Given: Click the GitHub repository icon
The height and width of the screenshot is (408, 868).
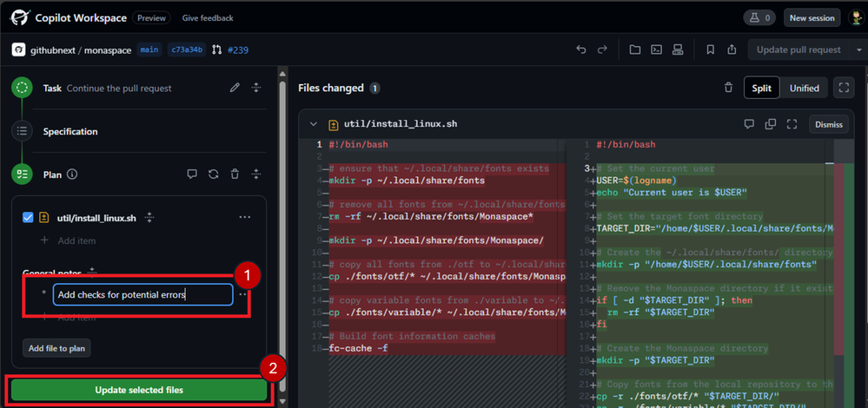Looking at the screenshot, I should [x=19, y=50].
